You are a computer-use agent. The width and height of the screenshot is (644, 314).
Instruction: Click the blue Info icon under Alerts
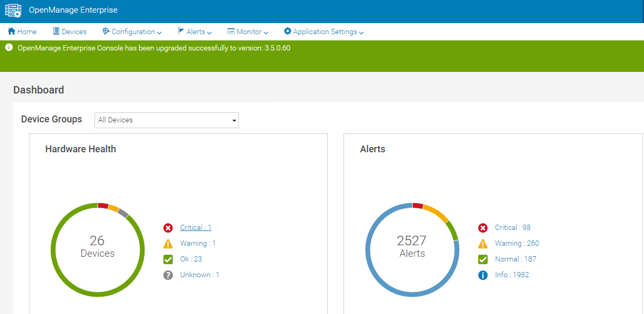click(x=483, y=275)
